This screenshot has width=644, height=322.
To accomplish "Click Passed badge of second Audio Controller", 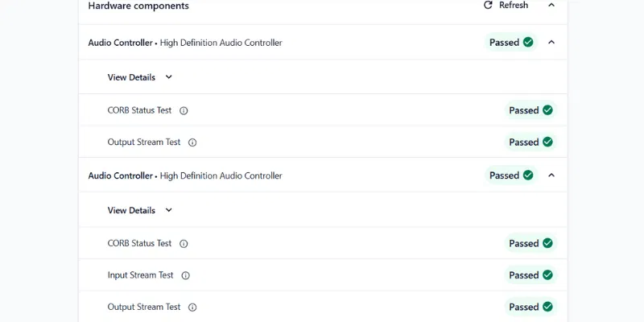I will tap(511, 175).
